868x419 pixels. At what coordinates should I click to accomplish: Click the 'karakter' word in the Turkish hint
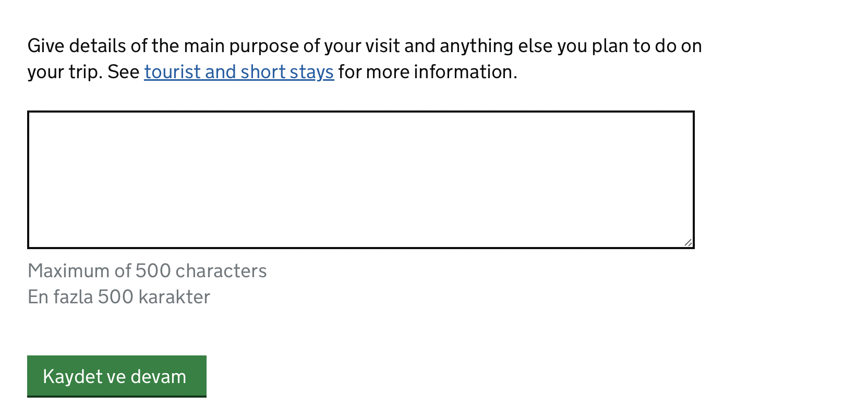click(x=174, y=297)
